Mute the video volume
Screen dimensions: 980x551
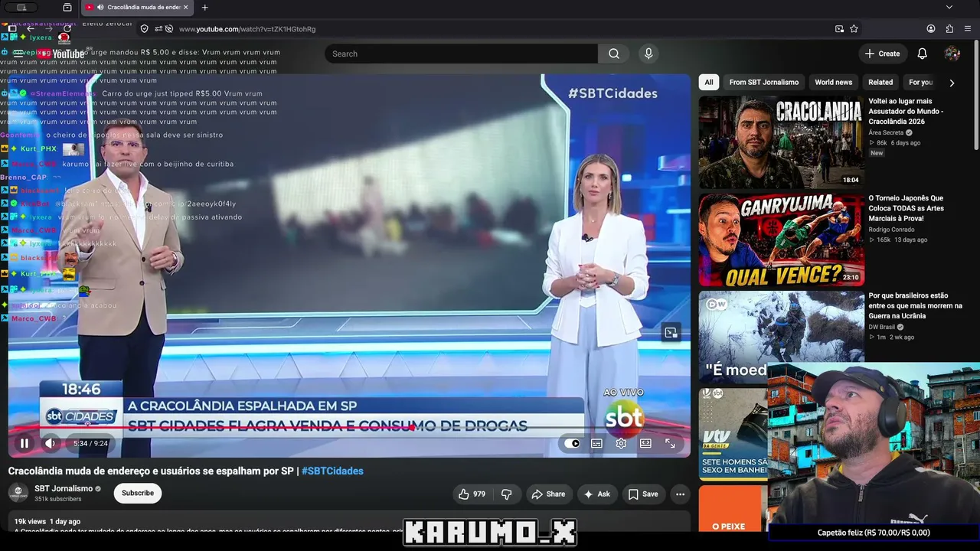(x=50, y=443)
